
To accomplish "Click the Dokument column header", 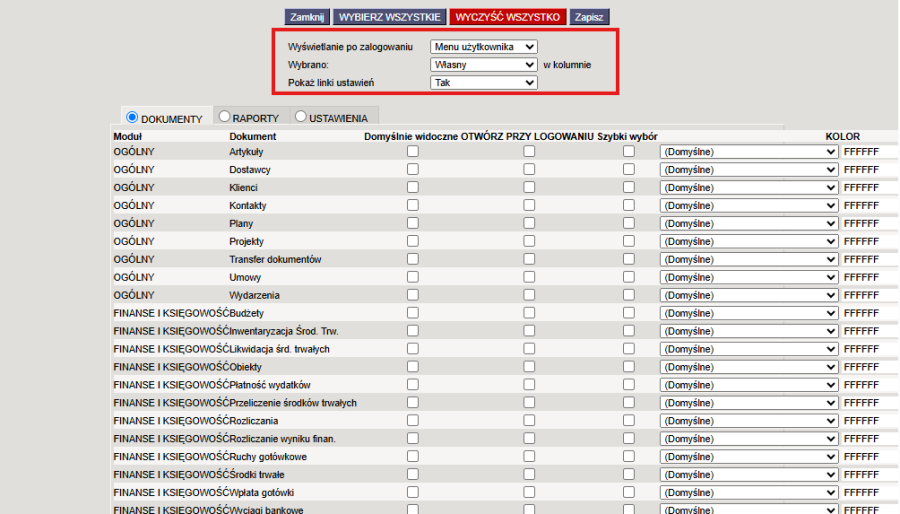I will coord(253,137).
